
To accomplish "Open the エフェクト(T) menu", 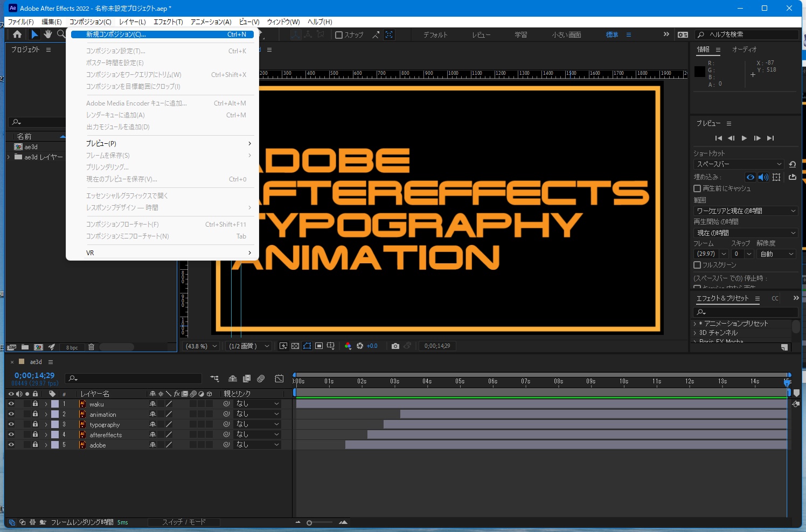I will 168,22.
